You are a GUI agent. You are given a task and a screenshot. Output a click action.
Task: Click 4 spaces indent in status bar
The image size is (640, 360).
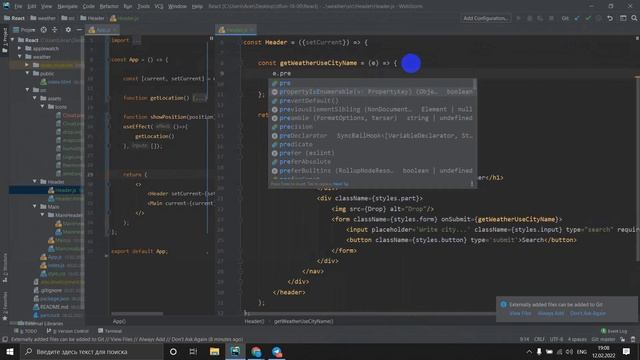click(x=577, y=339)
